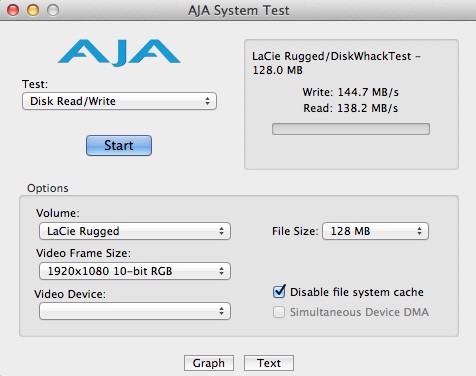Open the Test type dropdown

(x=119, y=101)
